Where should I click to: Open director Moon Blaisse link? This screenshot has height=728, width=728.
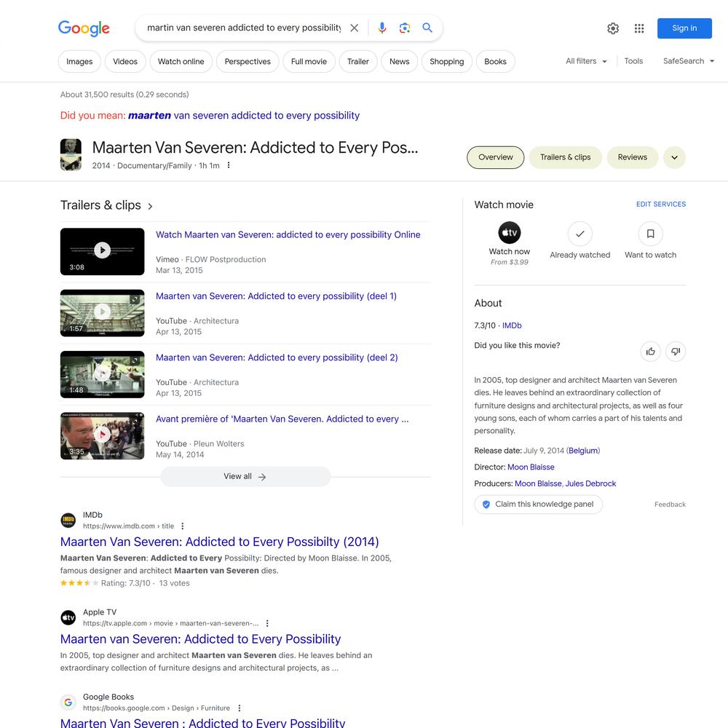point(531,467)
